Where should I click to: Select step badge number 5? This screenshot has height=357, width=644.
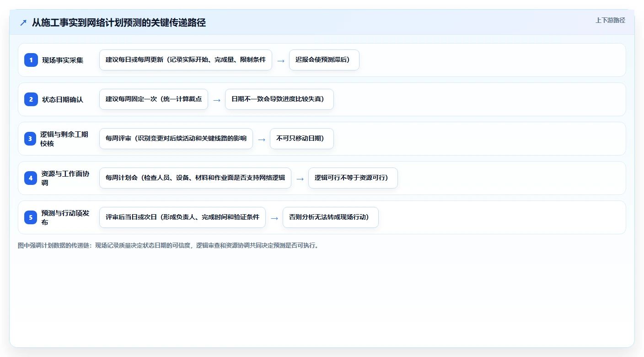(31, 217)
